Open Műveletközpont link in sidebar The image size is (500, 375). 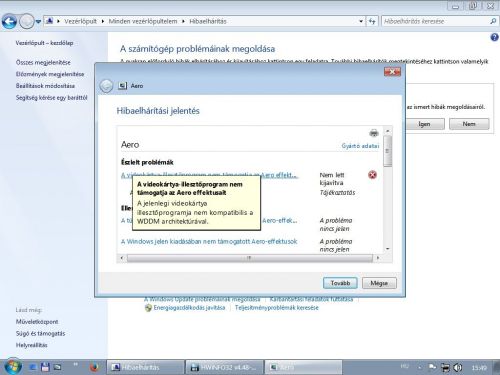[37, 322]
